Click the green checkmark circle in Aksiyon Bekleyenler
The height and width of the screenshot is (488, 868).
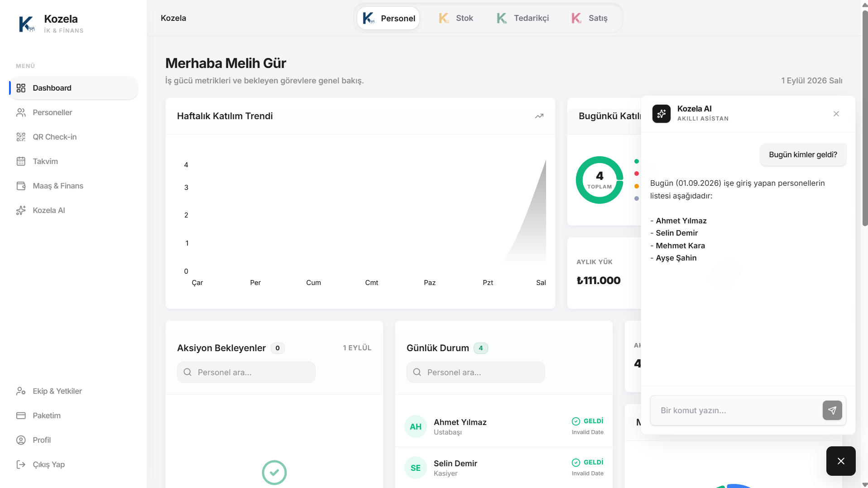274,473
